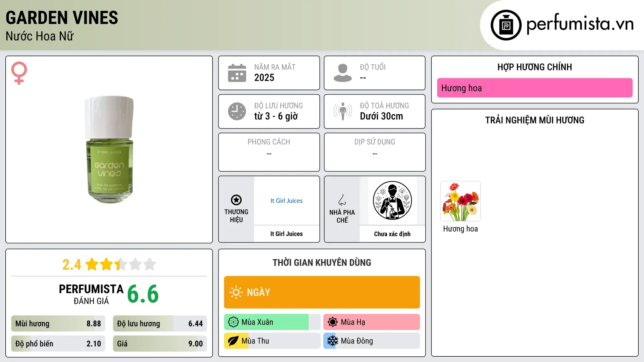
Task: Click the Hương hoa flower bouquet thumbnail
Action: [460, 201]
